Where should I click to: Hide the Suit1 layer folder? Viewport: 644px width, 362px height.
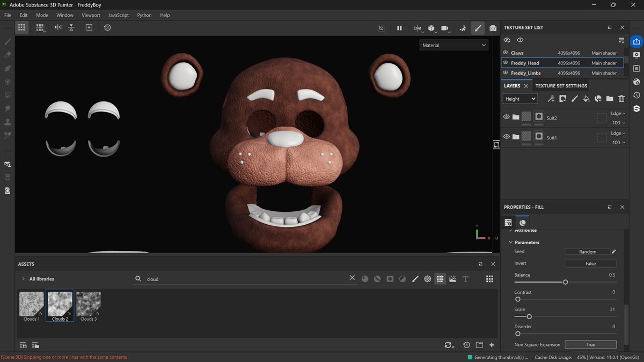pos(506,137)
